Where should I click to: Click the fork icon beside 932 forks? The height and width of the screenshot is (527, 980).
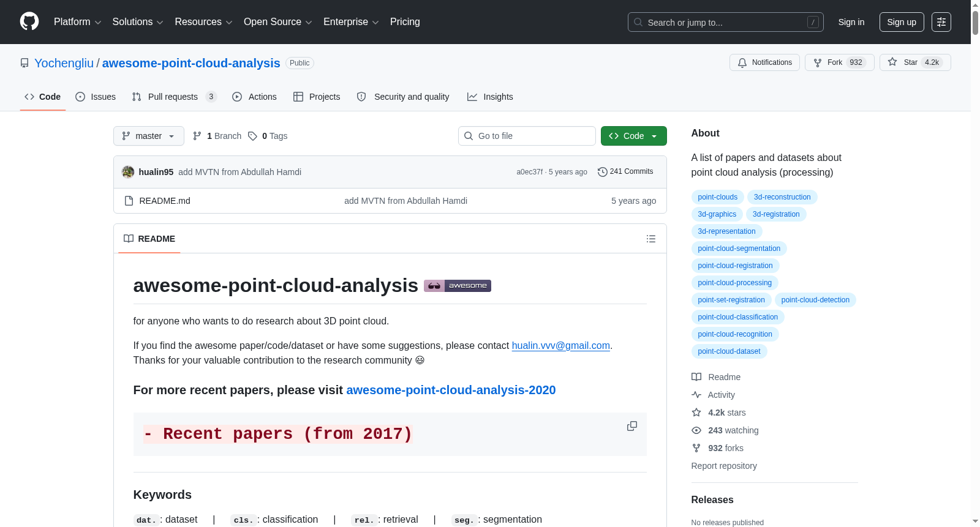(x=696, y=448)
